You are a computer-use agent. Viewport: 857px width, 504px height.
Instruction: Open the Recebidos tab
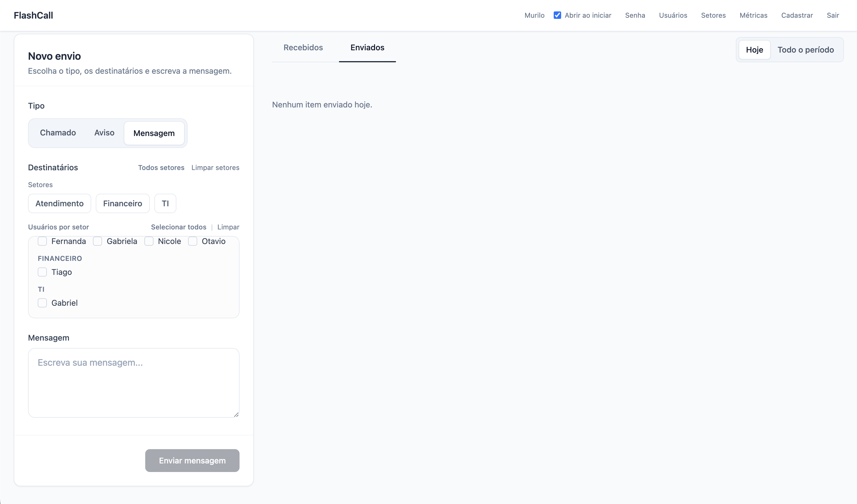(x=303, y=48)
